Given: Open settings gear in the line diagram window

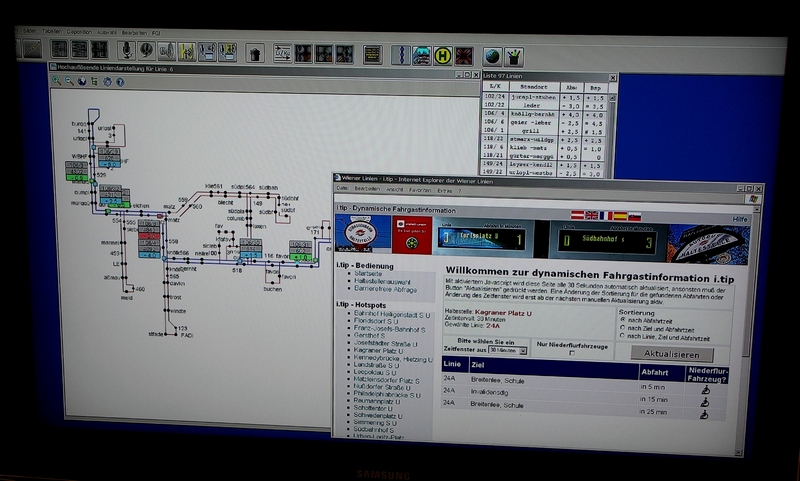Looking at the screenshot, I should (x=107, y=82).
